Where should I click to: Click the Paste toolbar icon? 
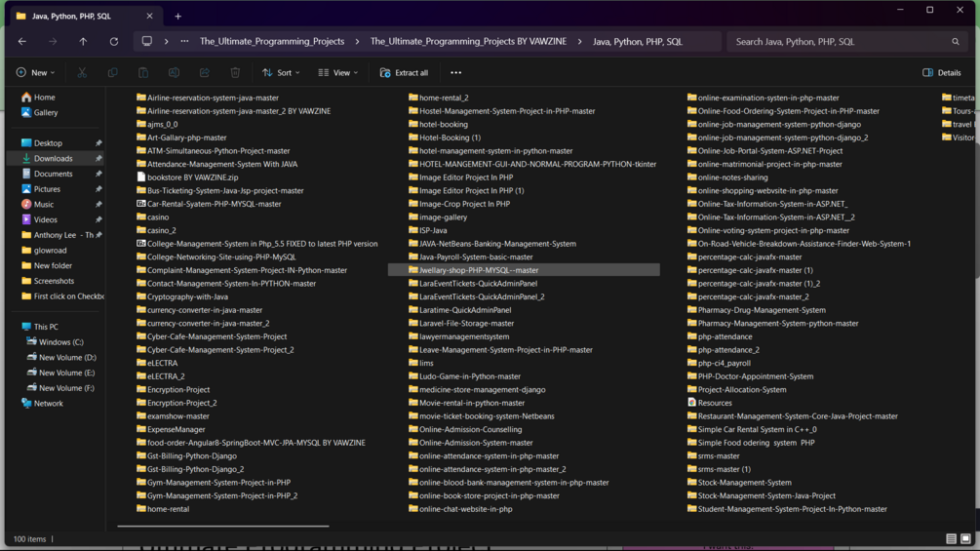(143, 72)
